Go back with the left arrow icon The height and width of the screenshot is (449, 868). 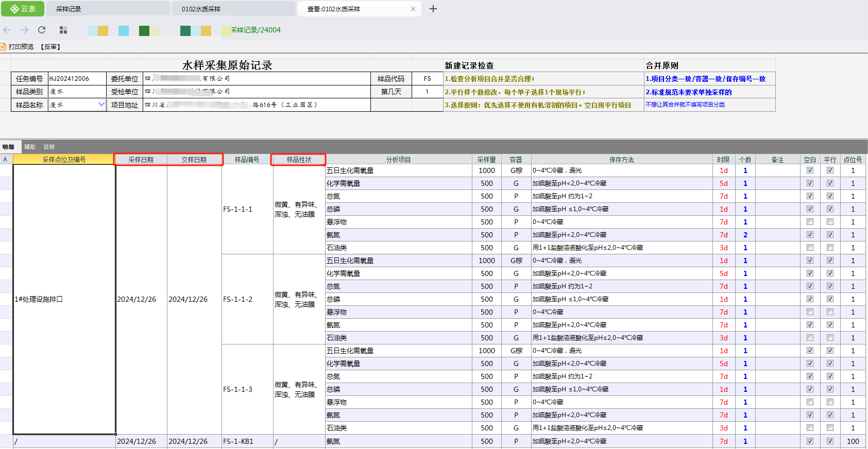click(7, 30)
